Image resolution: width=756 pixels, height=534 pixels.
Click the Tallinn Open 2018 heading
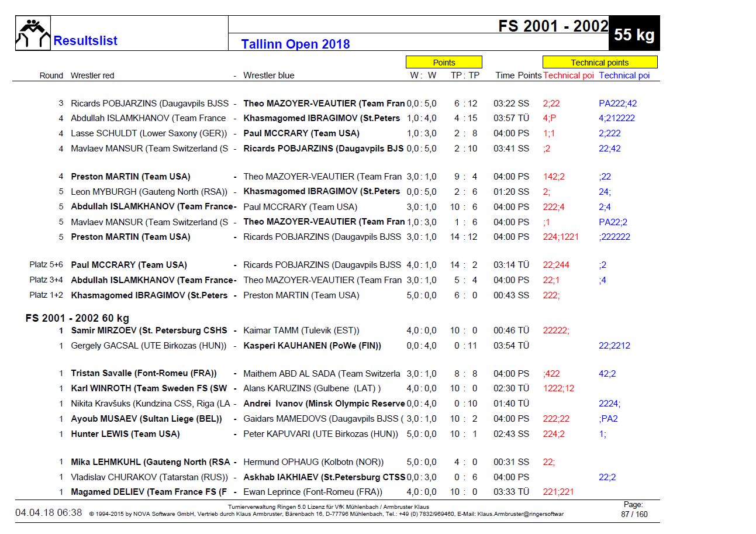click(x=295, y=44)
